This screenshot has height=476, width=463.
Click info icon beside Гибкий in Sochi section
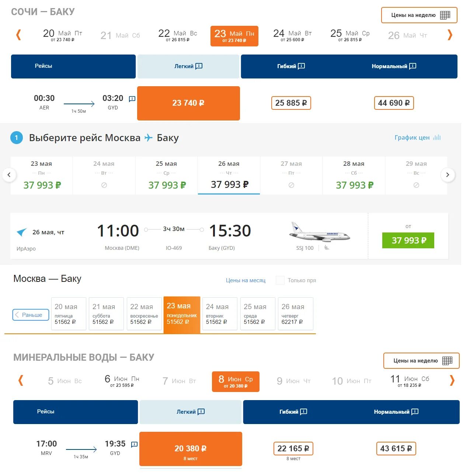[x=301, y=66]
